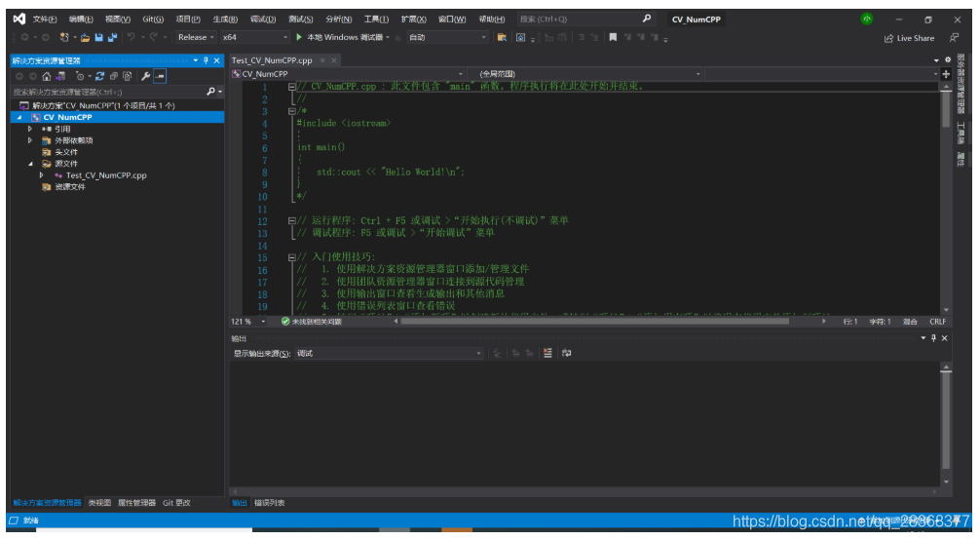Open the 生成(B) menu
This screenshot has width=980, height=540.
tap(225, 19)
